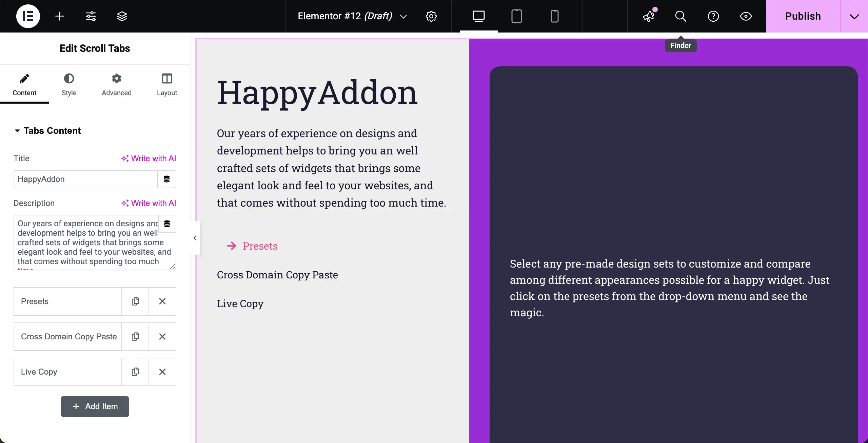Switch to desktop device view
Image resolution: width=868 pixels, height=443 pixels.
[478, 16]
